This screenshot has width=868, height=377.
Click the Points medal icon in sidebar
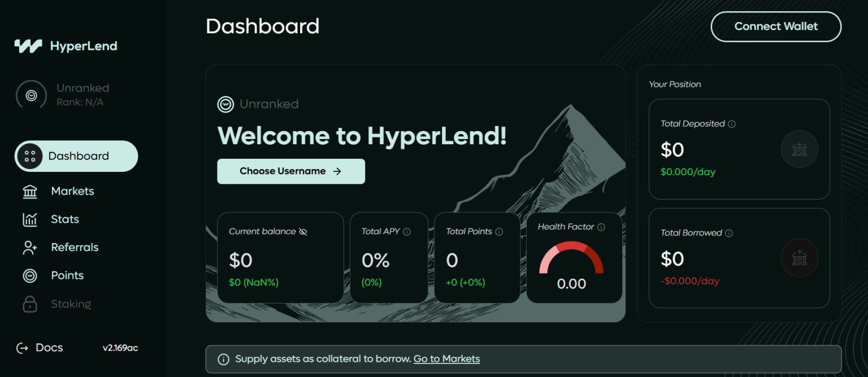(29, 275)
